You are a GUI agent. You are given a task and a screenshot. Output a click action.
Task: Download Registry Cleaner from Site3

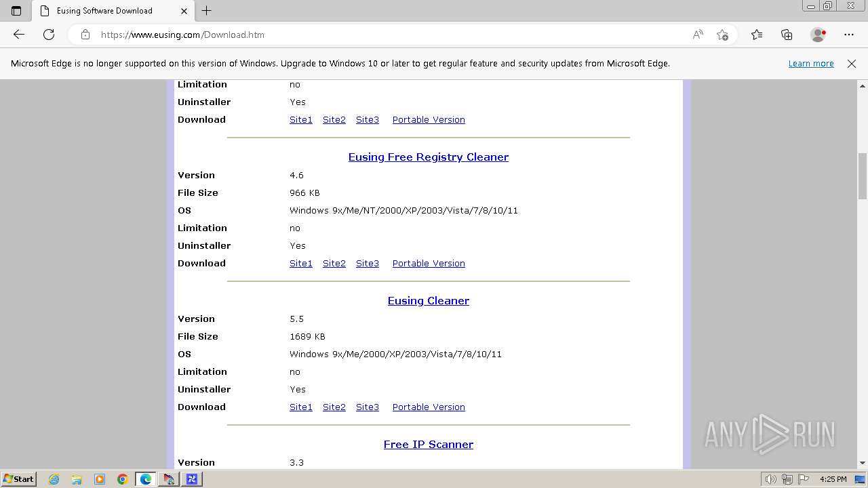coord(368,263)
